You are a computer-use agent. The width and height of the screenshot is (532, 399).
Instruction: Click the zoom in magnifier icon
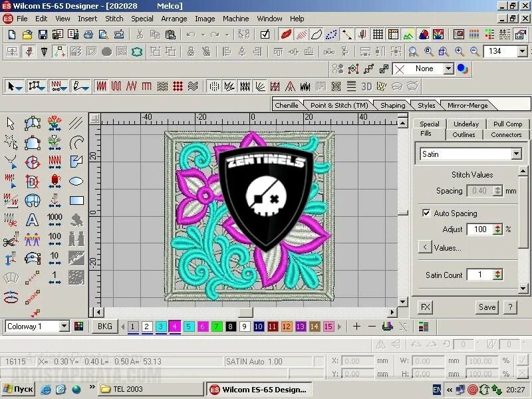tap(460, 52)
